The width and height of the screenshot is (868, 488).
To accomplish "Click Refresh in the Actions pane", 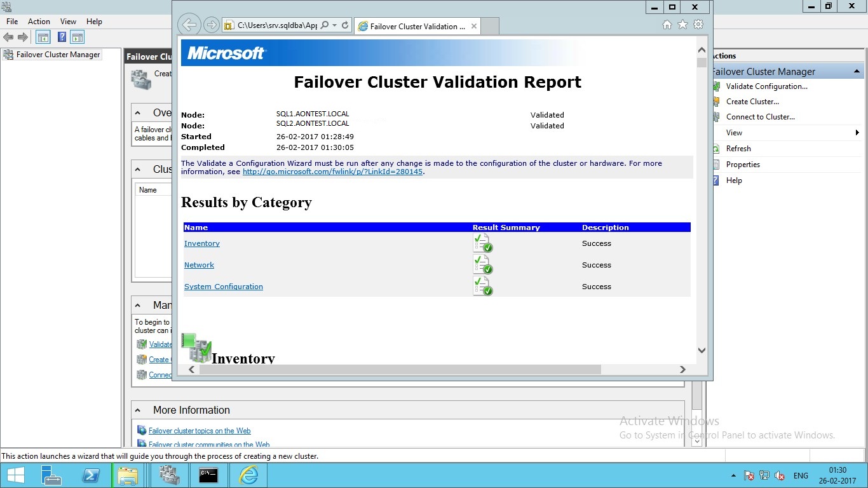I will pyautogui.click(x=738, y=149).
